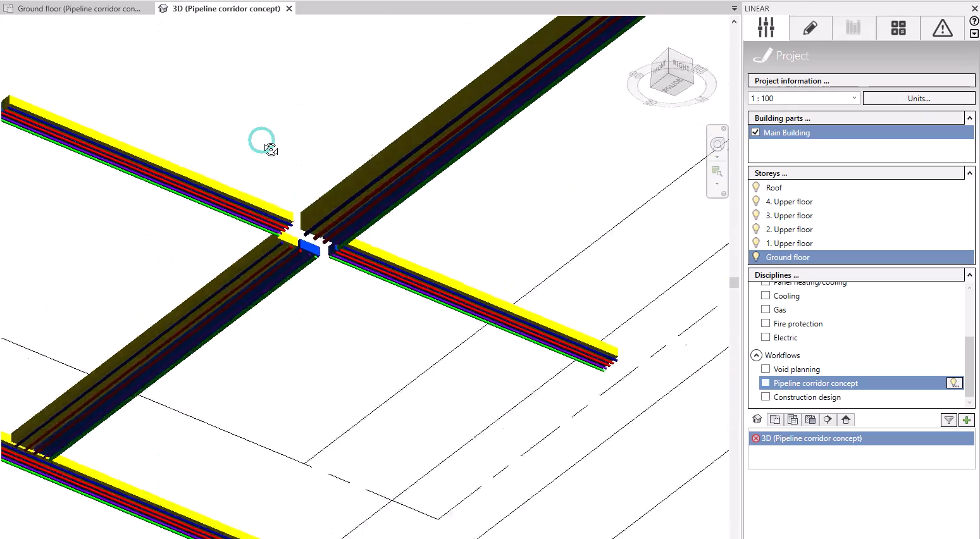The height and width of the screenshot is (539, 980).
Task: Click the green plus add view button
Action: coord(966,420)
